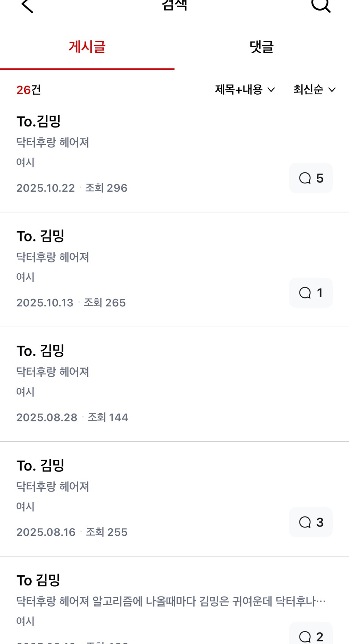Image resolution: width=349 pixels, height=644 pixels.
Task: Open the post titled To.김밍 from 2025.10.22
Action: (39, 121)
